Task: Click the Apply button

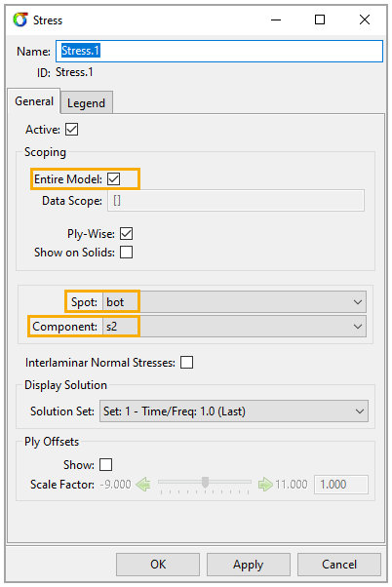Action: point(249,565)
